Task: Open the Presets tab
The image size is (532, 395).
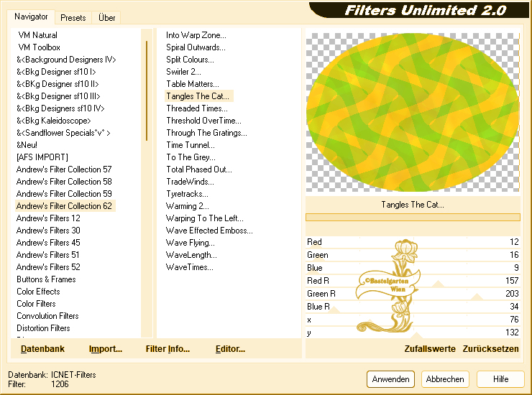Action: tap(73, 18)
